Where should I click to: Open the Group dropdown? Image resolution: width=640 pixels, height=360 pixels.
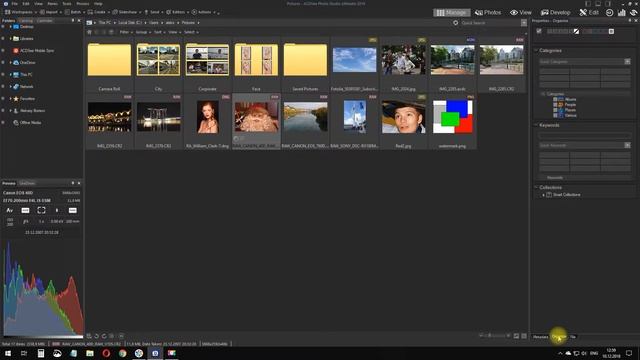(142, 32)
